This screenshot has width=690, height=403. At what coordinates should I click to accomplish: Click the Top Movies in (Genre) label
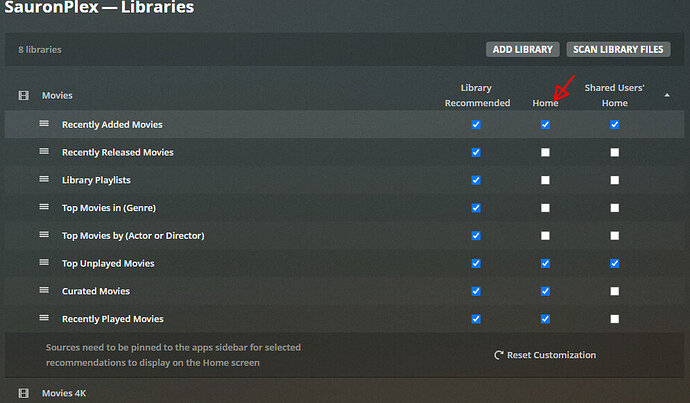(x=109, y=208)
